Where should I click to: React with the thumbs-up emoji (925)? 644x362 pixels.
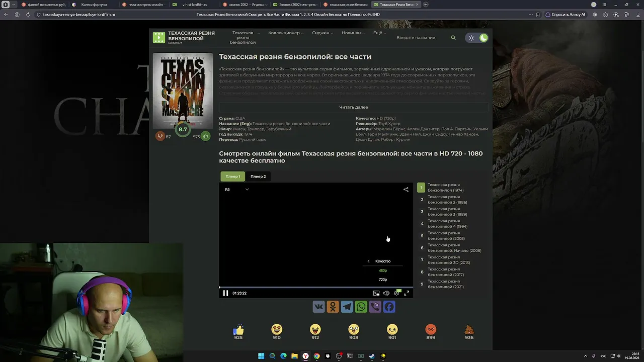click(238, 330)
